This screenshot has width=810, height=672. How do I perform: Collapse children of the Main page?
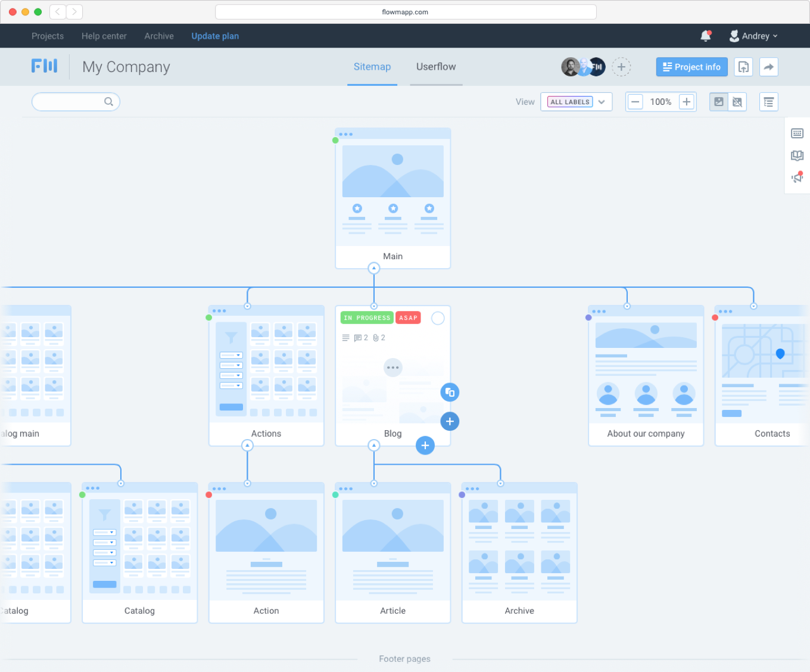[x=373, y=268]
